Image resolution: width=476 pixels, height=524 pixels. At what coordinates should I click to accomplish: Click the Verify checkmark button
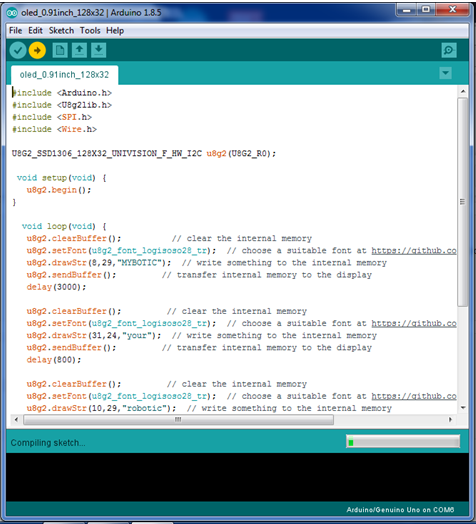click(x=18, y=50)
